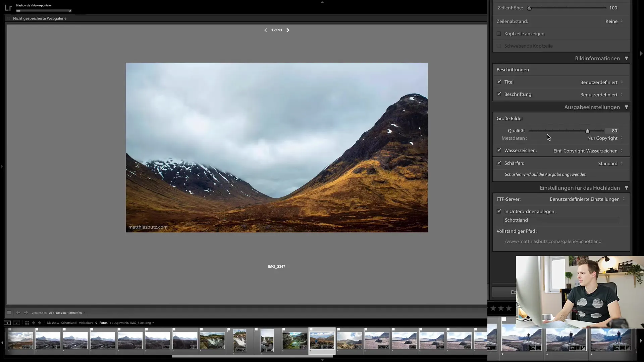The width and height of the screenshot is (644, 362).
Task: Drag the Qualität slider for large images
Action: click(587, 130)
